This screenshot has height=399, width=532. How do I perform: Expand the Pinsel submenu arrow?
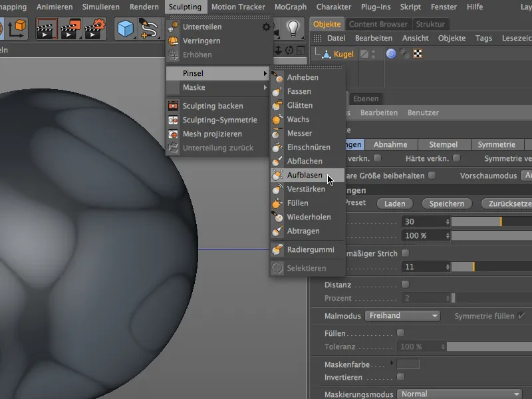tap(265, 73)
